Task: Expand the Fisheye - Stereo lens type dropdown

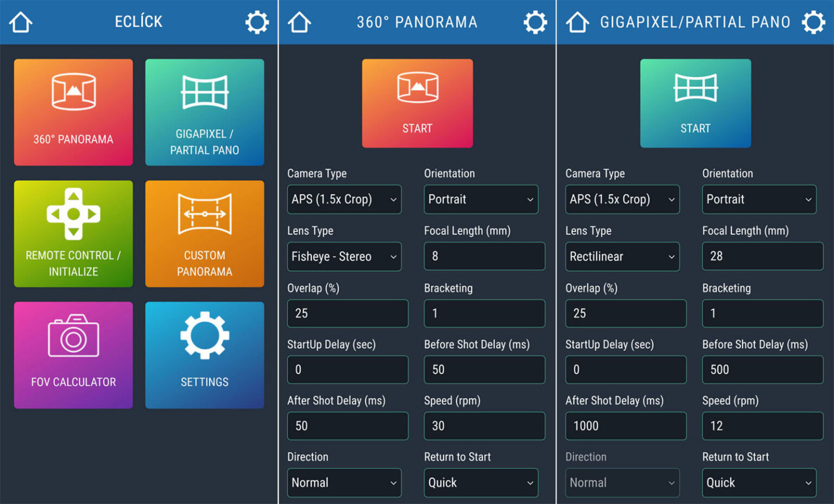Action: click(x=344, y=257)
